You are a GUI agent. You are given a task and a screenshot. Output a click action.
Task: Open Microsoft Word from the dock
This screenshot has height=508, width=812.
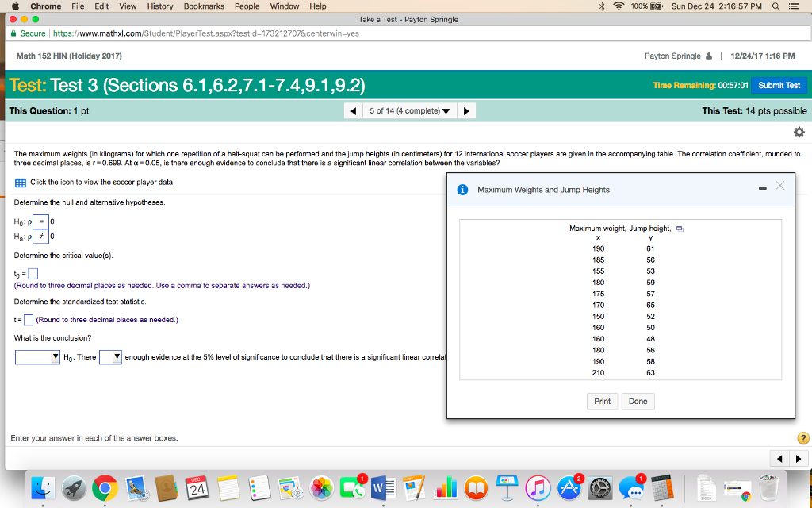click(384, 488)
